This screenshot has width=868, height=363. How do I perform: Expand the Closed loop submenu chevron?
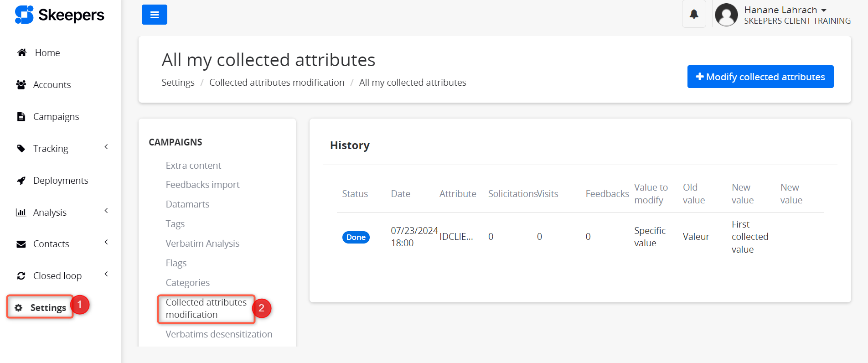click(x=106, y=274)
